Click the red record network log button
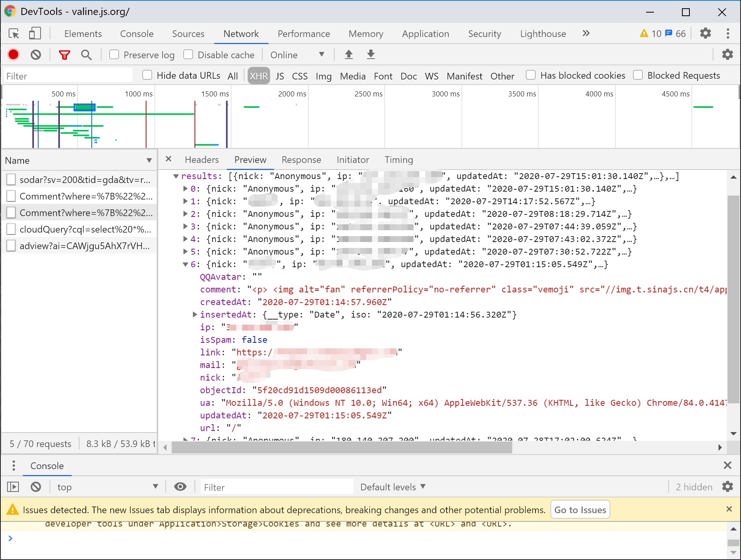Screen dimensions: 741x560 pos(13,55)
